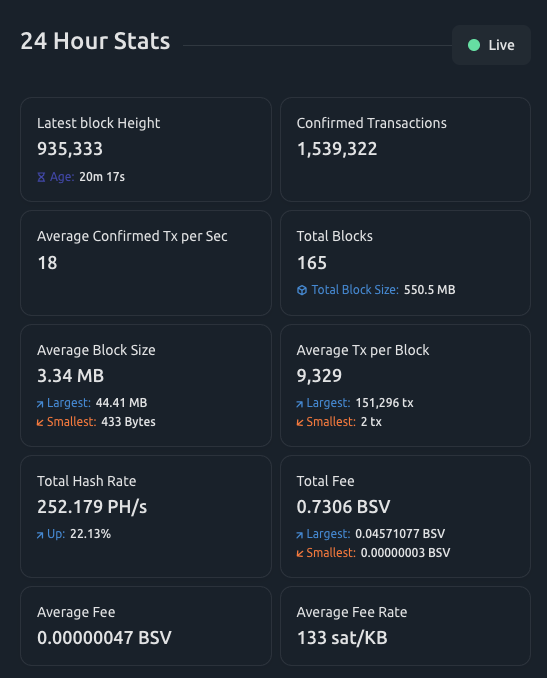
Task: Click the cube icon beside Total Block Size
Action: 302,290
